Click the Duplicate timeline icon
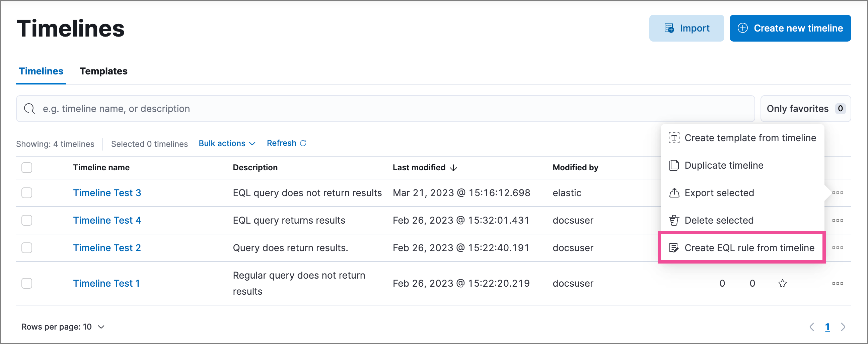The width and height of the screenshot is (868, 344). tap(674, 165)
